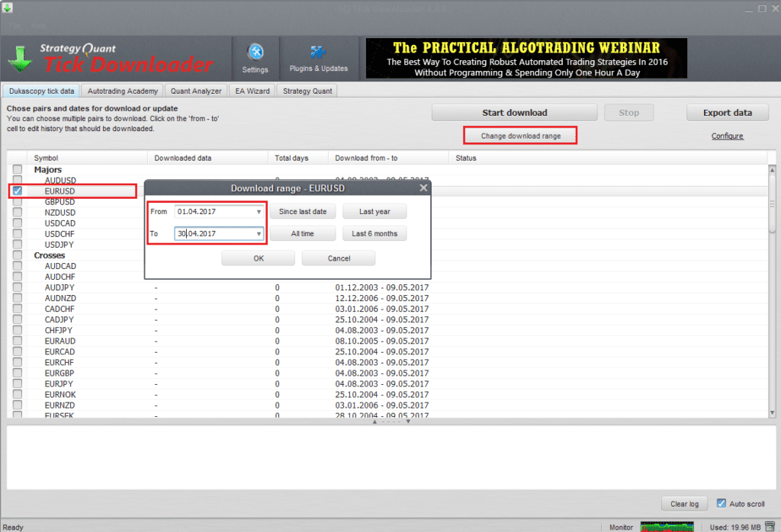
Task: Click the symbol list scroll up arrow
Action: tap(772, 170)
